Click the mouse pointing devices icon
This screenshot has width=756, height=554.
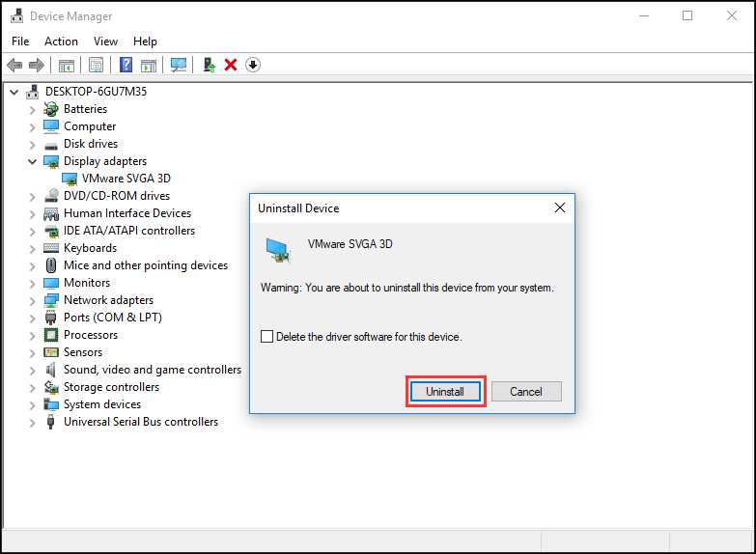51,265
